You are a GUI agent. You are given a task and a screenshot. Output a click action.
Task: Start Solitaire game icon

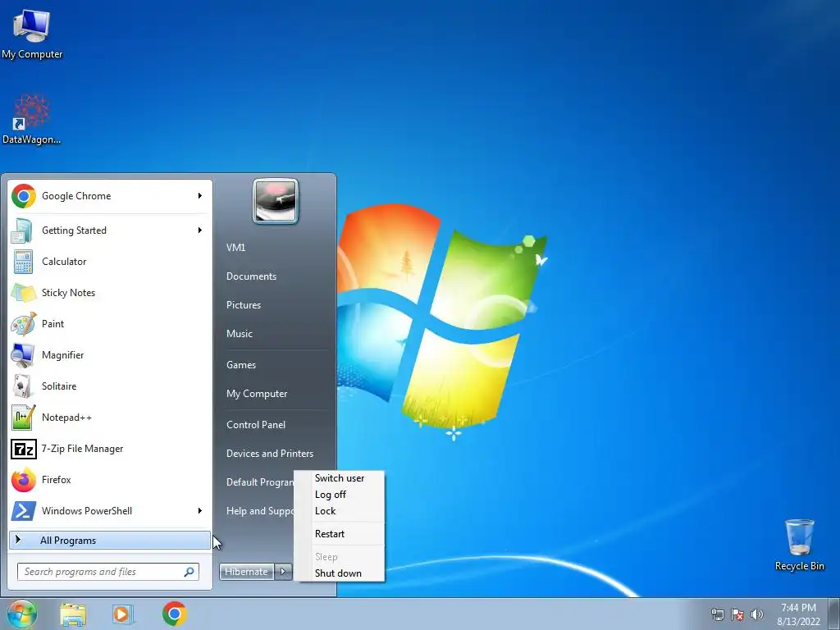tap(23, 386)
